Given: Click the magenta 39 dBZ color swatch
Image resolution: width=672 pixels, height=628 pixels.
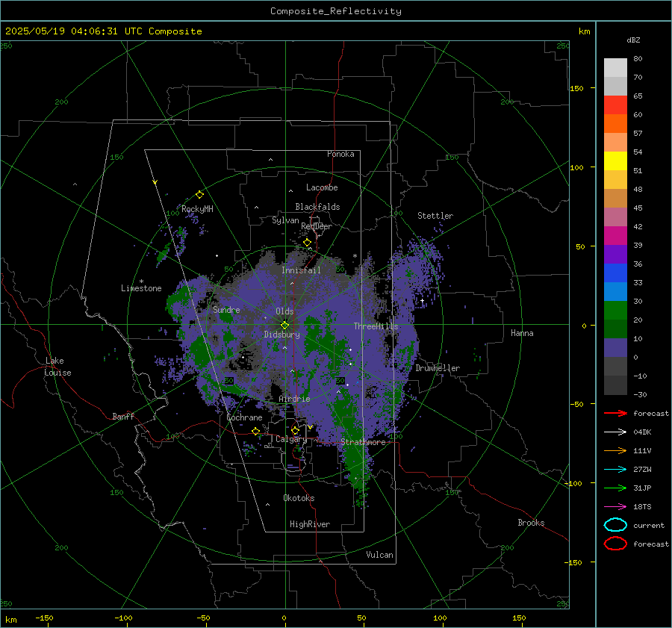Looking at the screenshot, I should tap(615, 236).
